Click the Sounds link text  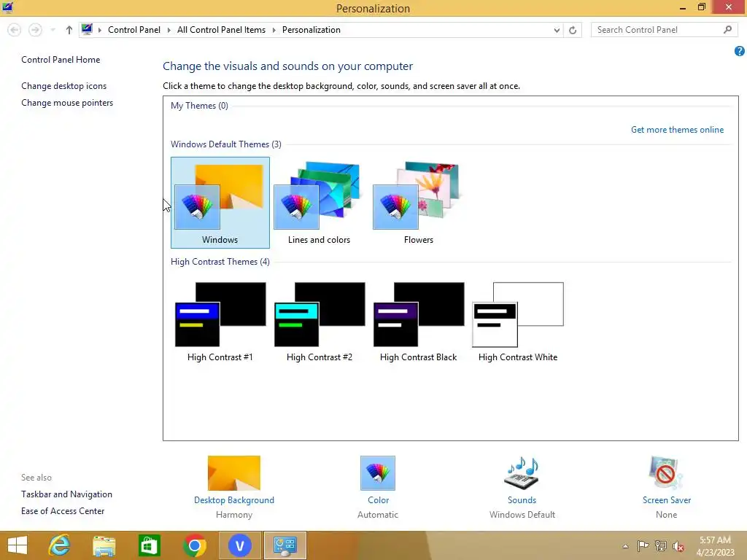point(522,500)
